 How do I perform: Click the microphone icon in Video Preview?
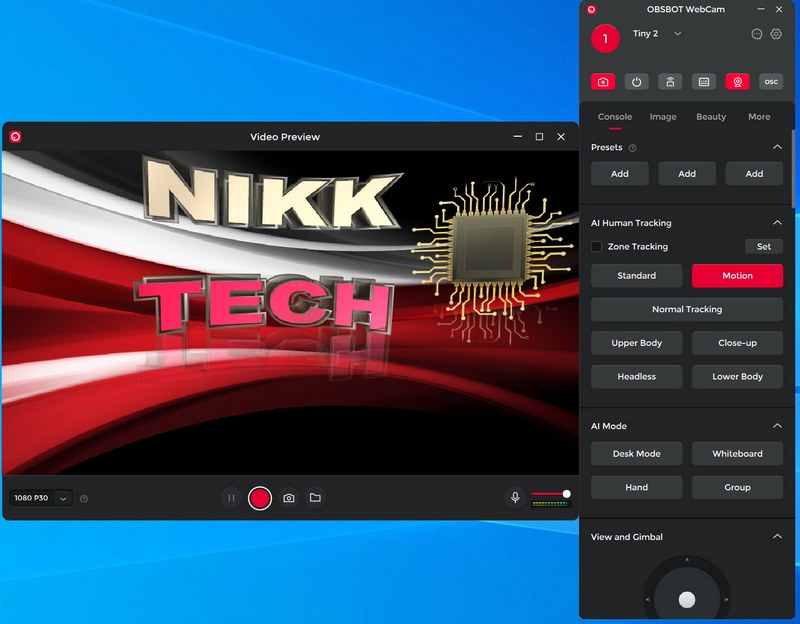515,497
